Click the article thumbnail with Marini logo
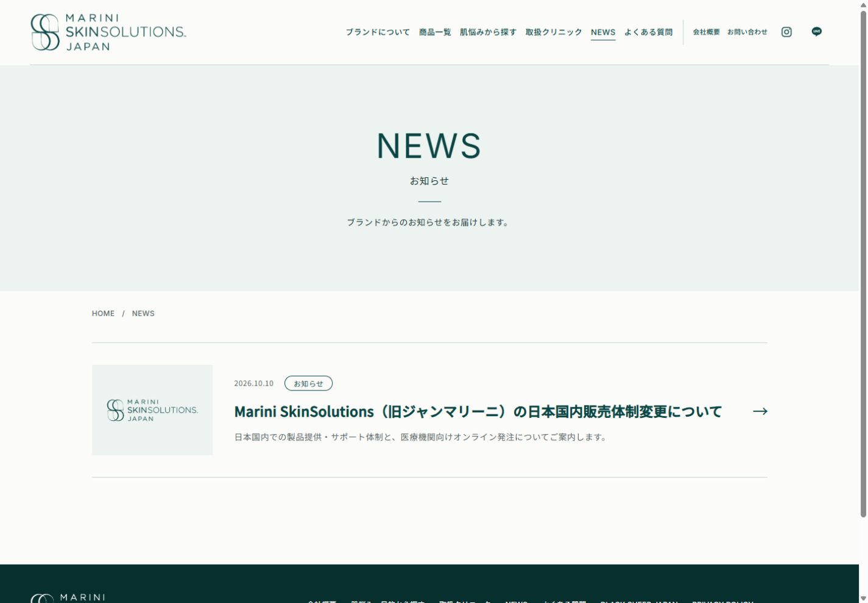The image size is (868, 603). [x=152, y=410]
